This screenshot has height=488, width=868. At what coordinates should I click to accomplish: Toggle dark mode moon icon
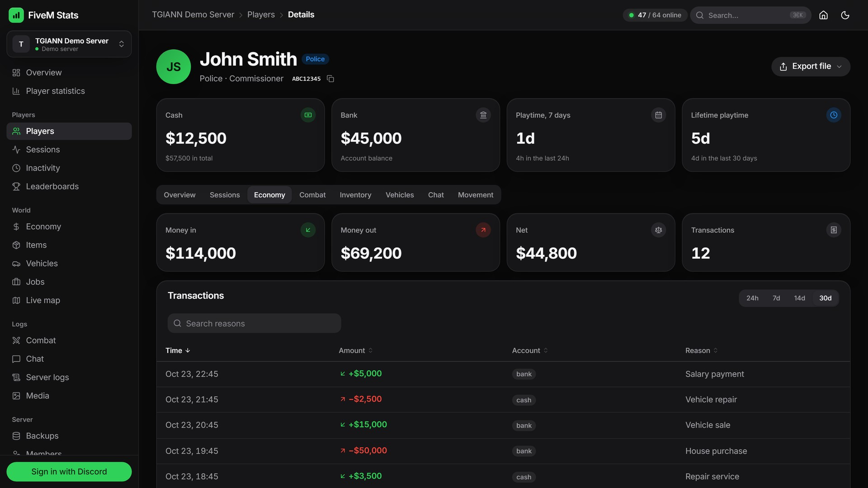click(845, 15)
